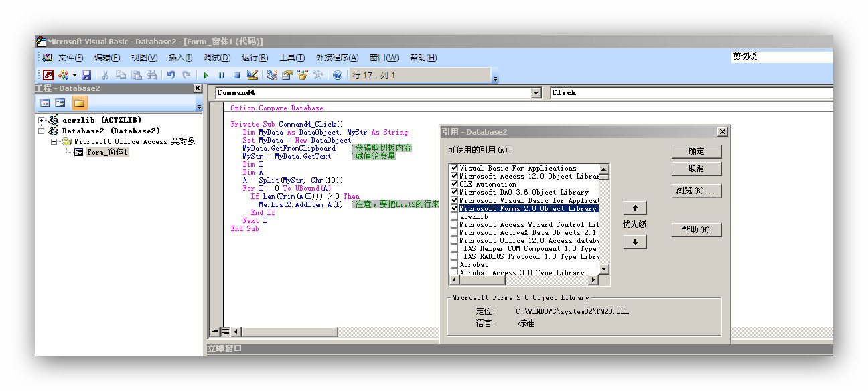The height and width of the screenshot is (391, 868).
Task: Click the View Code icon in project panel
Action: (45, 103)
